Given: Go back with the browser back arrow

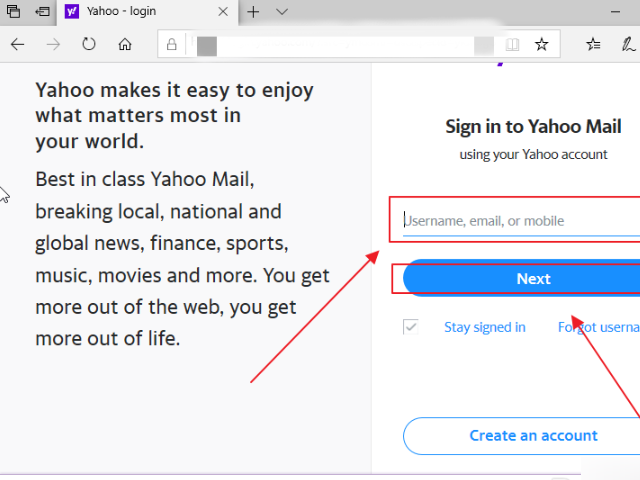Looking at the screenshot, I should click(18, 44).
